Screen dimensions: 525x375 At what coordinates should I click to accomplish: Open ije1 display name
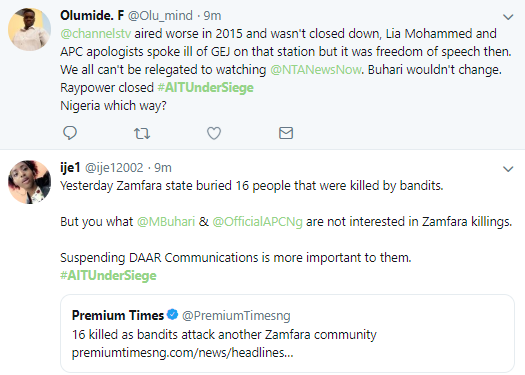point(70,167)
